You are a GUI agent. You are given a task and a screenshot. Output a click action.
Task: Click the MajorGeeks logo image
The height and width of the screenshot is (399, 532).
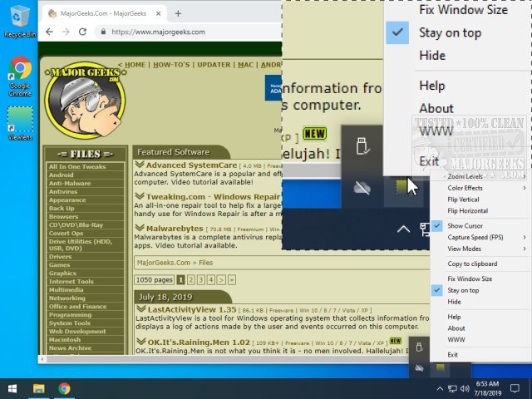pyautogui.click(x=85, y=100)
